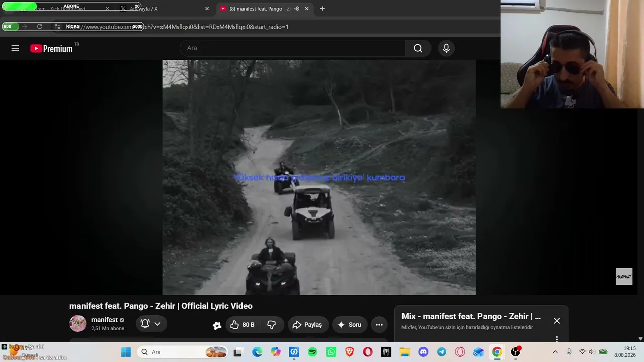
Task: Pause the lyric video in the player
Action: tap(319, 177)
